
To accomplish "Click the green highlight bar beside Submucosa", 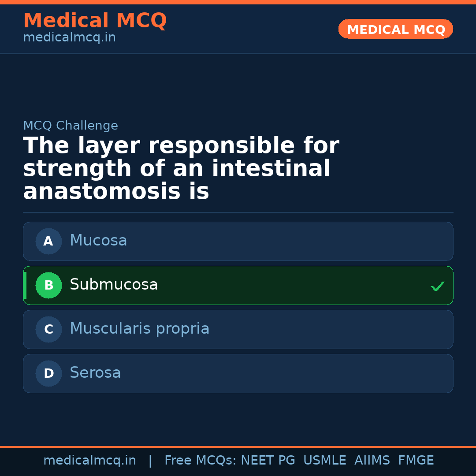I will pyautogui.click(x=25, y=285).
